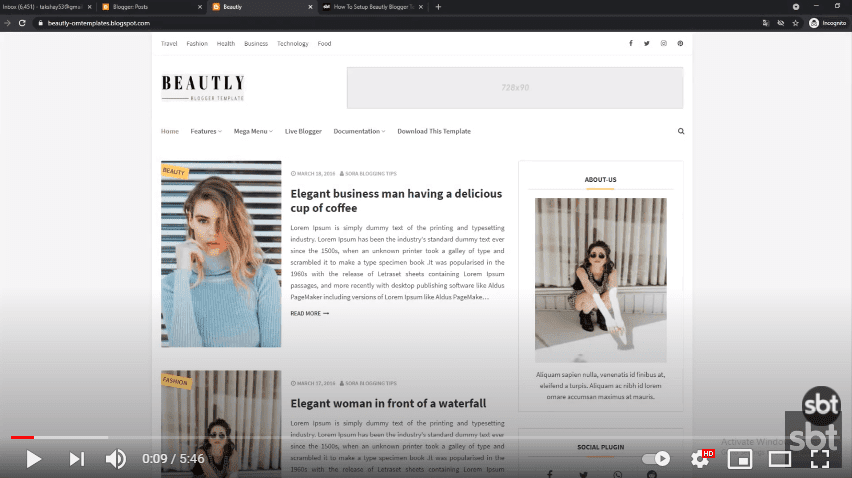
Task: Click the third-party cookies blocked eye icon
Action: [781, 23]
